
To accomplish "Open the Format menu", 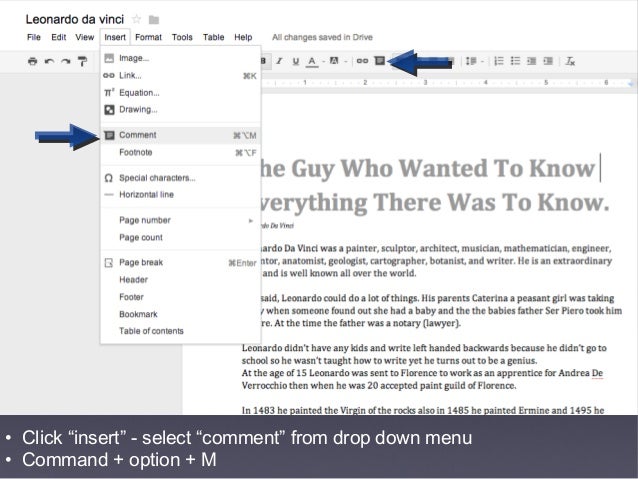I will click(x=148, y=37).
